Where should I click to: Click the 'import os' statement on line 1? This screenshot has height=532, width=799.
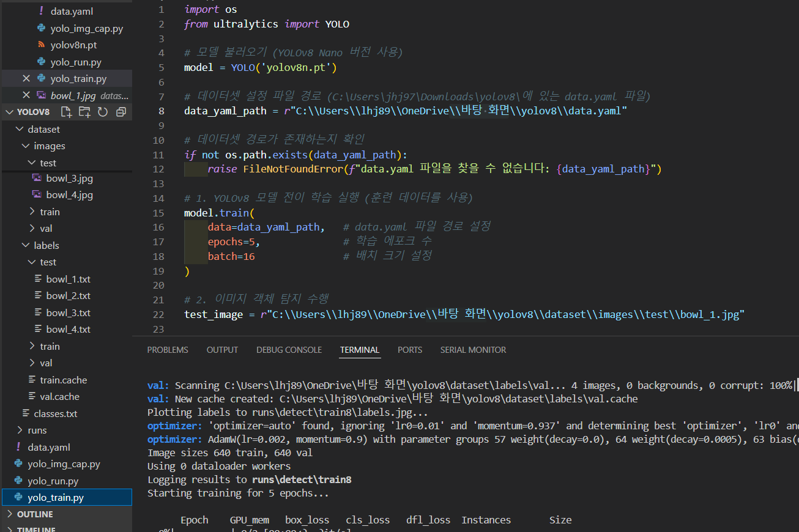(210, 9)
